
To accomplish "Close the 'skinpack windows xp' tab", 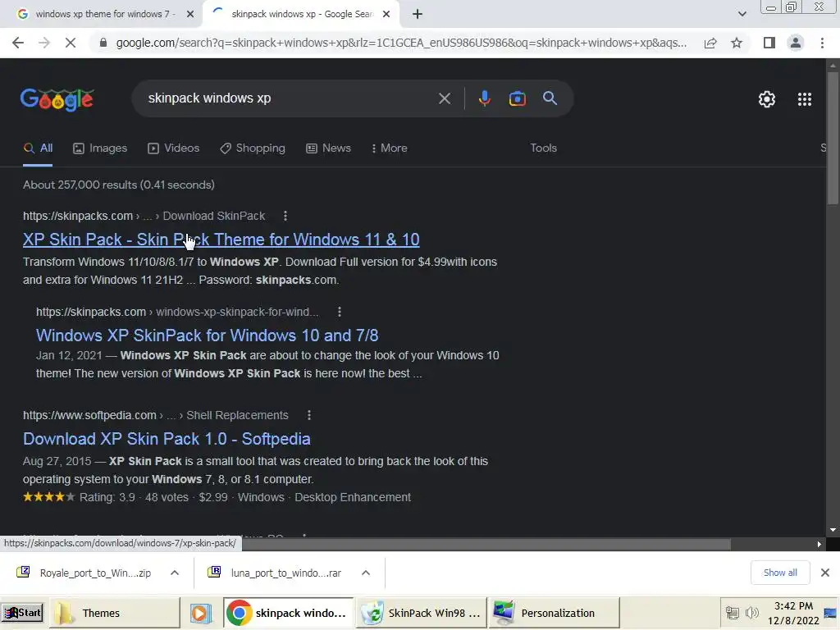I will [x=386, y=15].
